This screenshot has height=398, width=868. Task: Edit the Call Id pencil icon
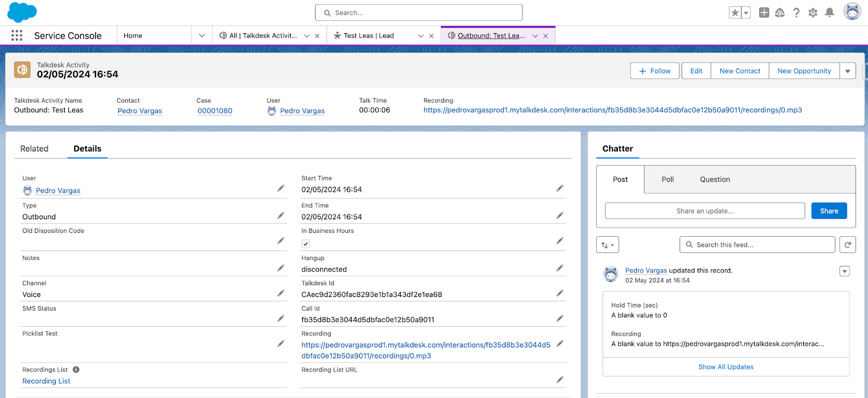(x=560, y=318)
